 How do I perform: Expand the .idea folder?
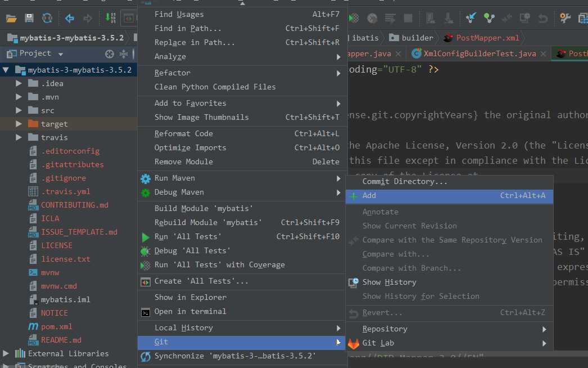(x=19, y=83)
